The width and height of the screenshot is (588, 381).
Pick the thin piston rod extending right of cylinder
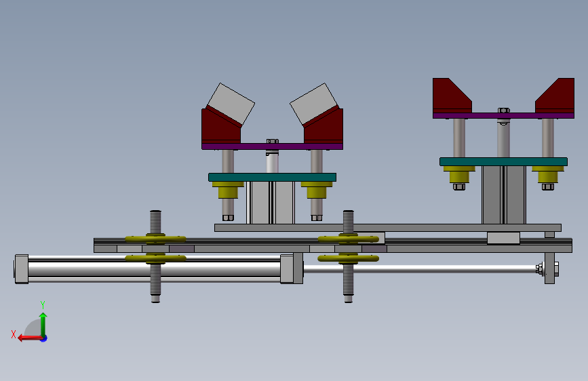[420, 269]
